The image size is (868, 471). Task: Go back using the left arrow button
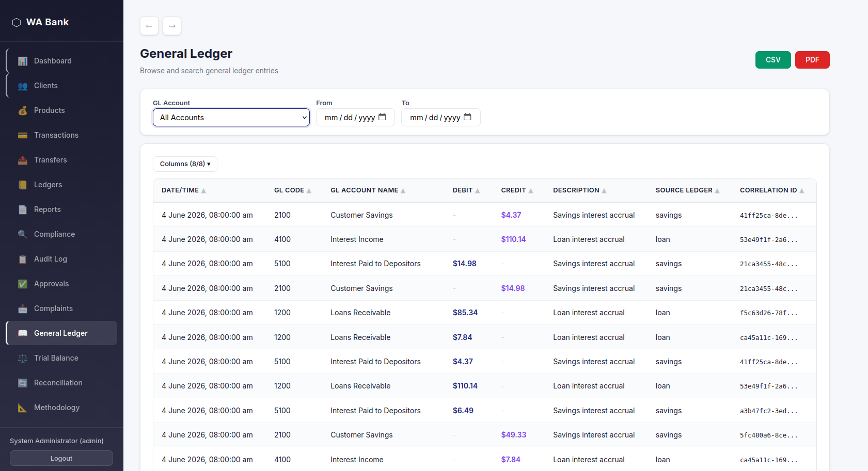tap(149, 26)
